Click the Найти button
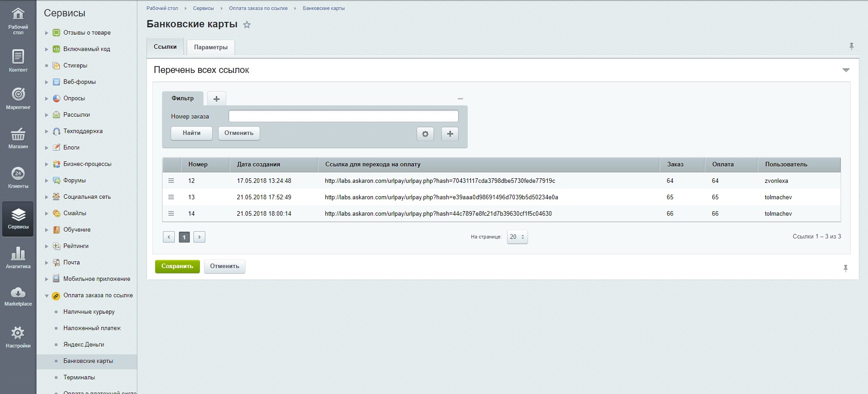Screen dimensions: 868x394 tap(192, 133)
